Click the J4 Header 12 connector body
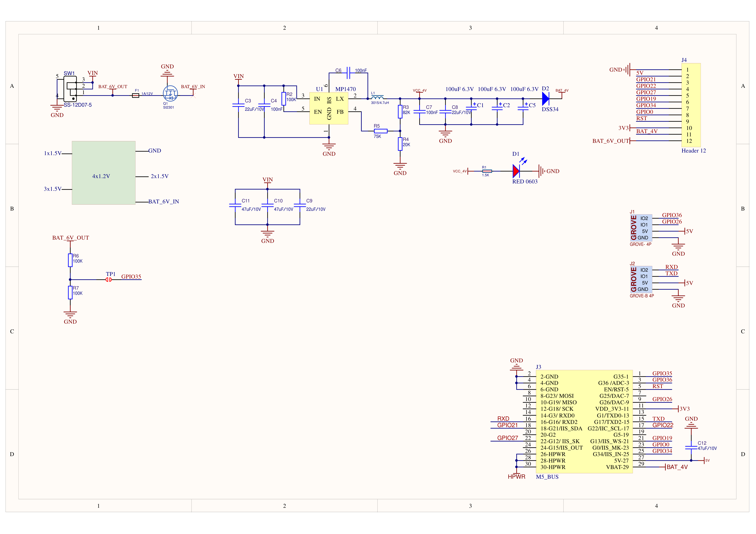Screen dimensions: 756x534 pyautogui.click(x=691, y=105)
